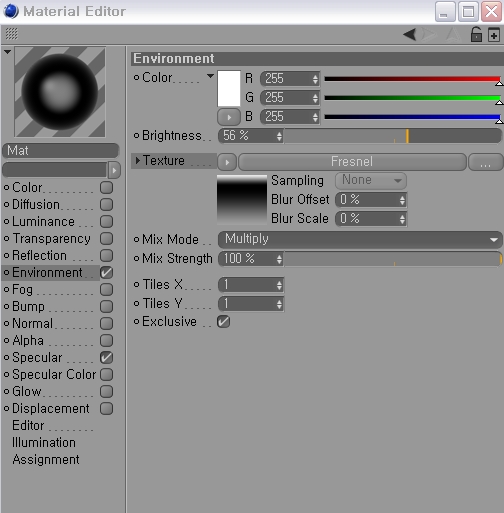This screenshot has height=513, width=504.
Task: Click the green channel slider
Action: pos(413,98)
